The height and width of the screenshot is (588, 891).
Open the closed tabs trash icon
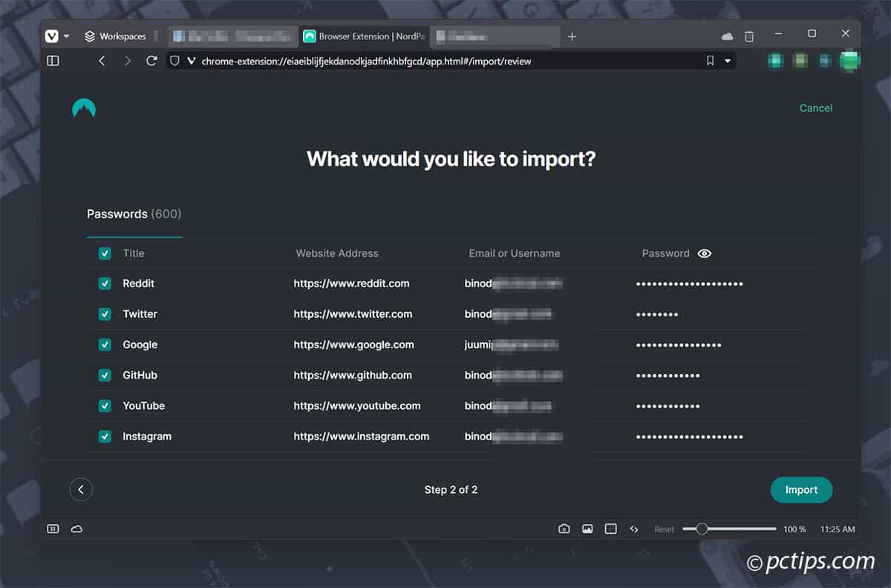(750, 35)
